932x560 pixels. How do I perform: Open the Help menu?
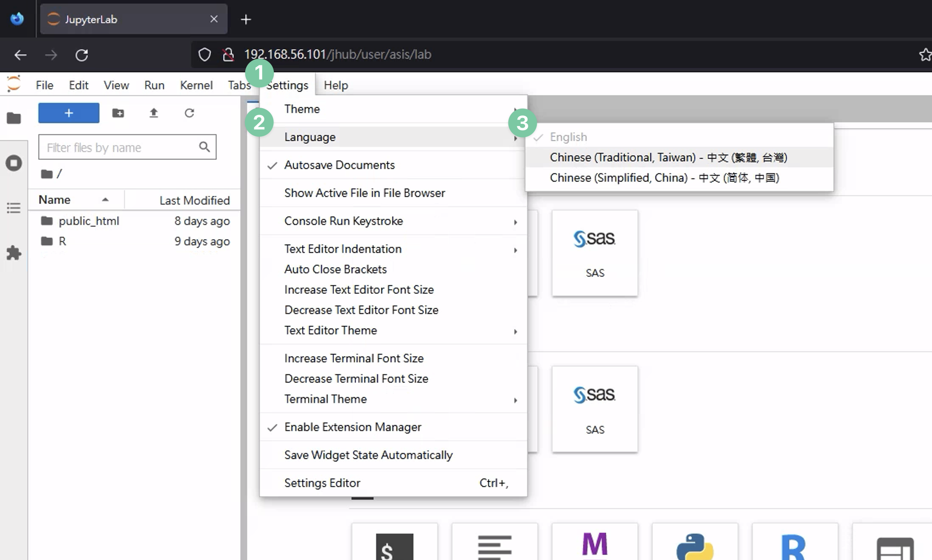click(335, 85)
